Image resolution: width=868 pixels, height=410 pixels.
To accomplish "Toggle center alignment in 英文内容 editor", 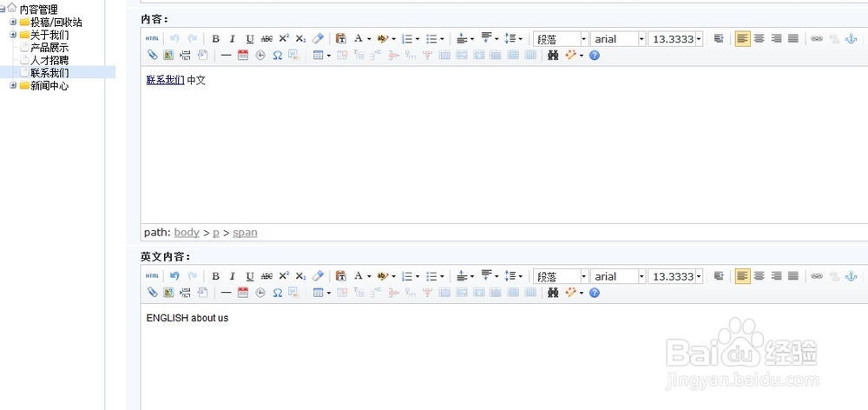I will 759,276.
